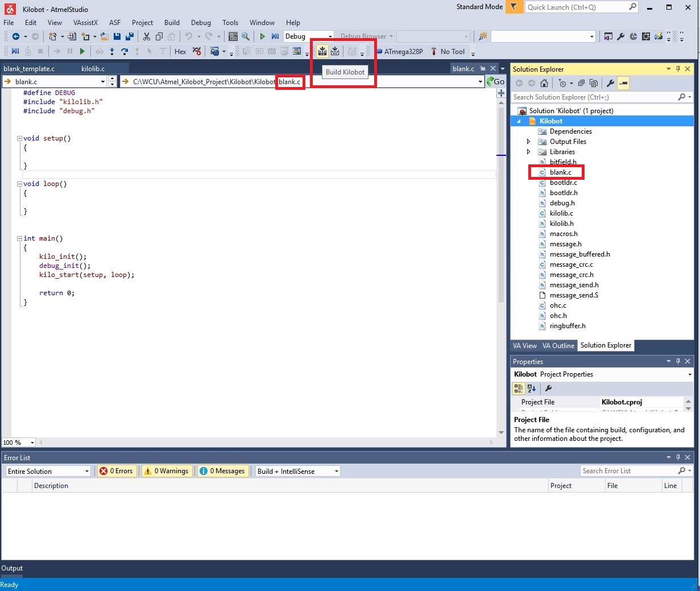
Task: Switch to the kilolib.c editor tab
Action: click(x=93, y=69)
